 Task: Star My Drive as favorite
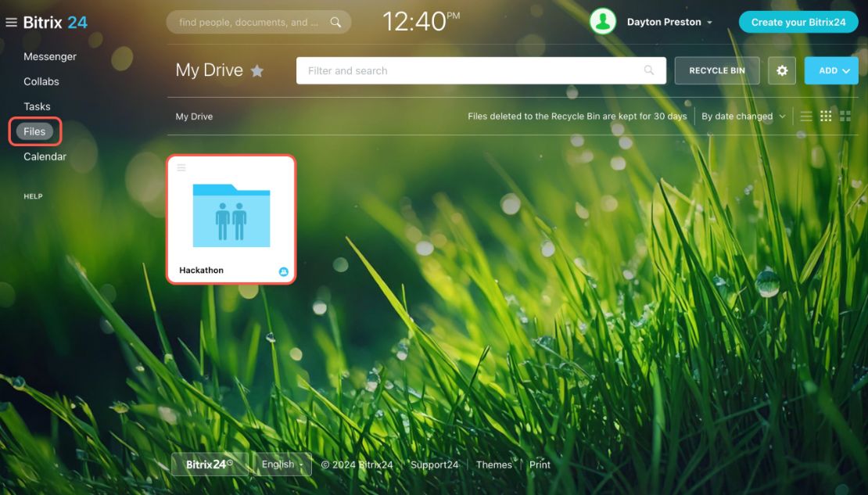point(256,71)
